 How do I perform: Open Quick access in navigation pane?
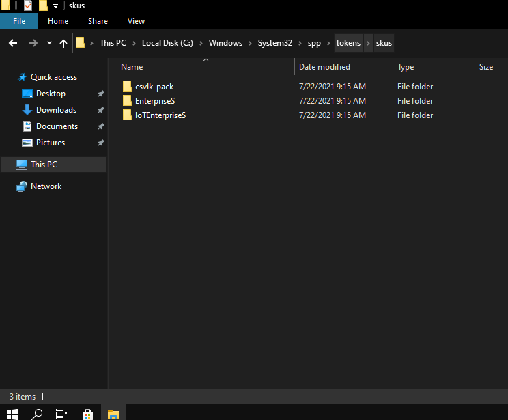click(x=54, y=77)
